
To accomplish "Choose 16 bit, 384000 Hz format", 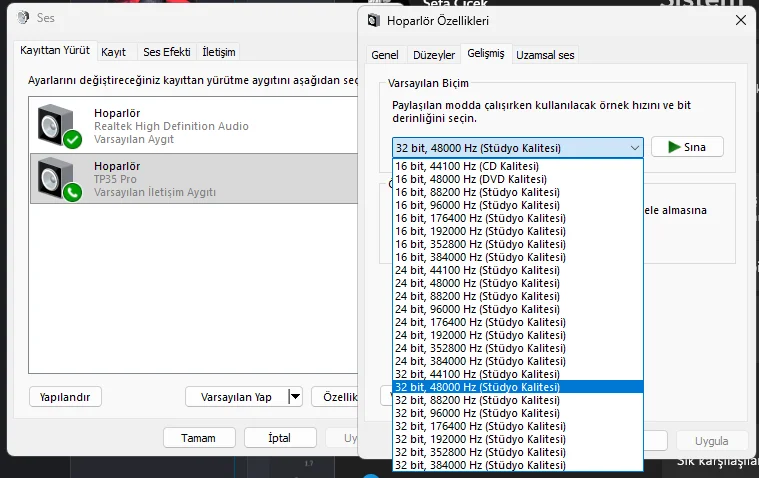I will pyautogui.click(x=517, y=257).
